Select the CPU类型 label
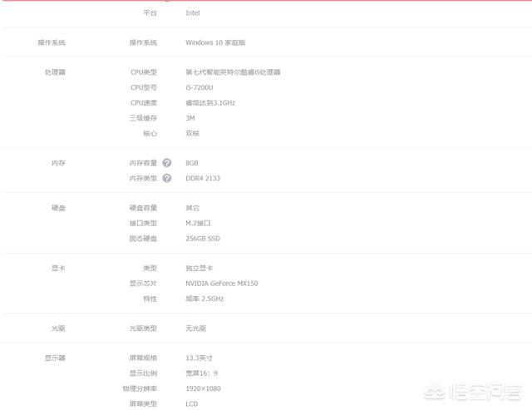Image resolution: width=532 pixels, height=410 pixels. tap(144, 72)
